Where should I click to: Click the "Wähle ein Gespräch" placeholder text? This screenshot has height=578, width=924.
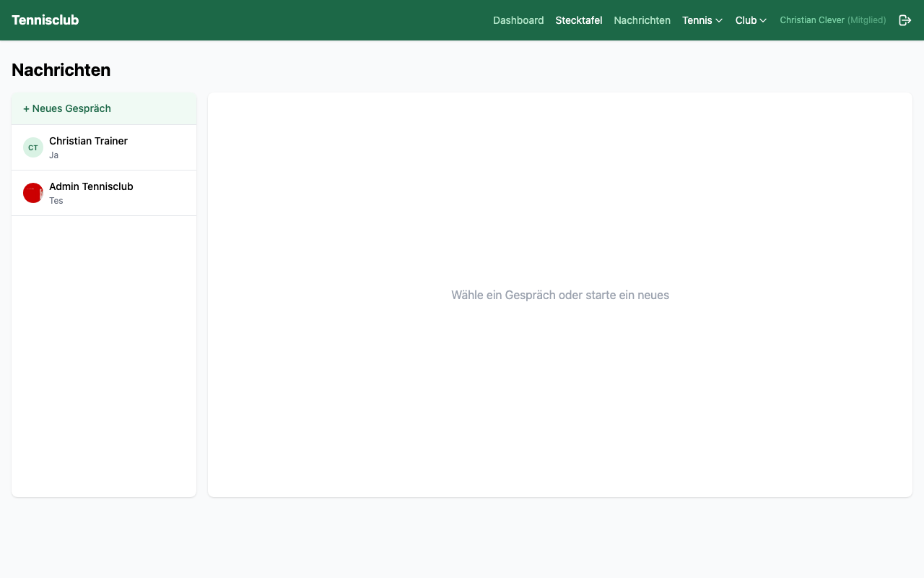pyautogui.click(x=559, y=295)
